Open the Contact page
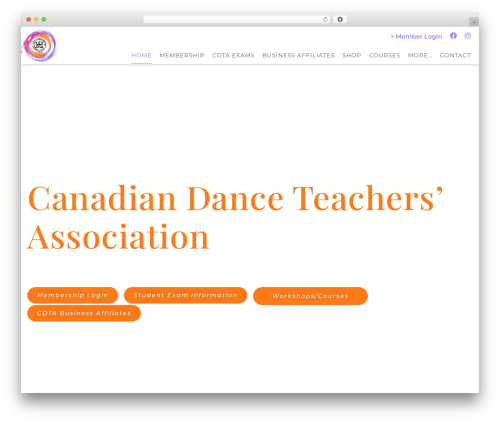 point(455,55)
